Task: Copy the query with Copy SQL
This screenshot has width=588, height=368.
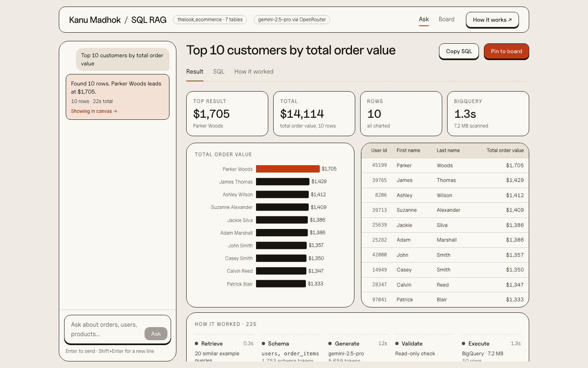Action: 459,51
